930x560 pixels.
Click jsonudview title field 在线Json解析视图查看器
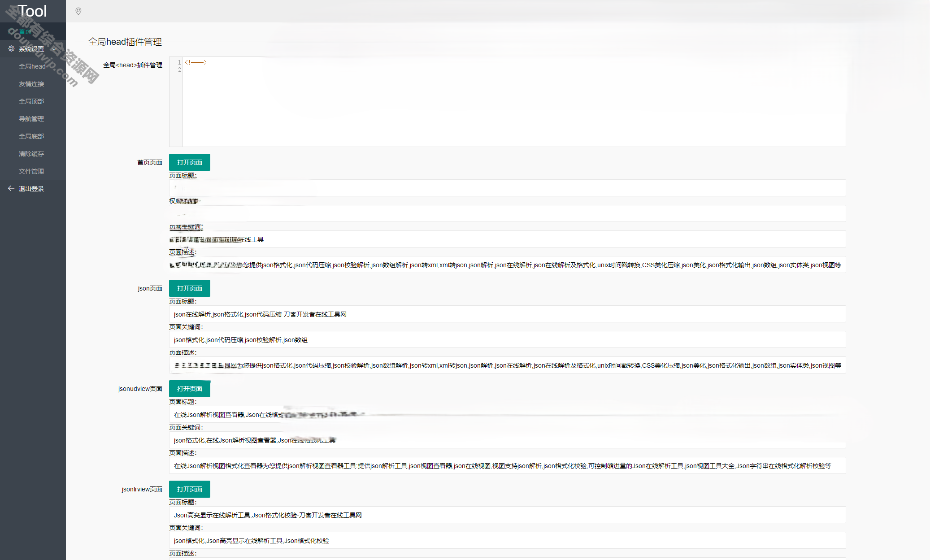tap(508, 414)
